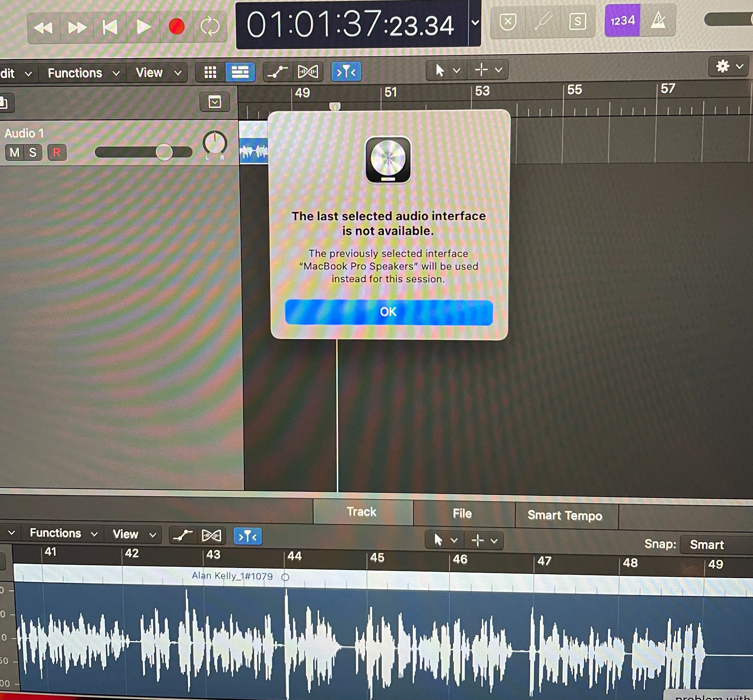Record-enable the Audio 1 track
This screenshot has width=753, height=700.
coord(57,153)
